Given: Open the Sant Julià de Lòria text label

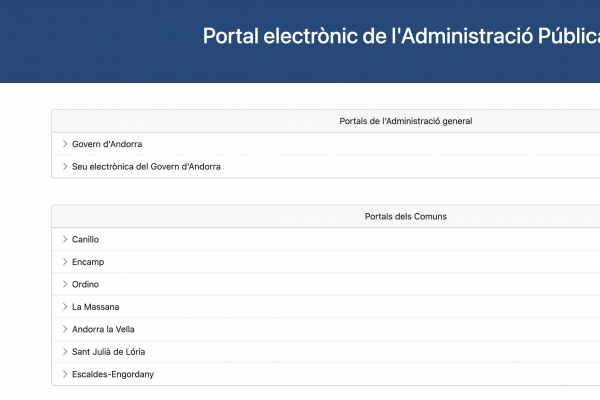Looking at the screenshot, I should pos(109,352).
